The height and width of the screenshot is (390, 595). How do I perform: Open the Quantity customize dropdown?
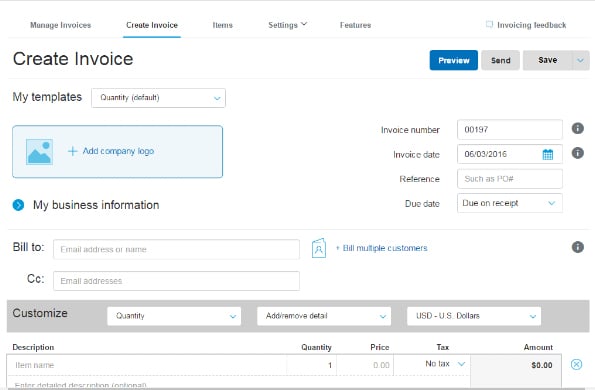pyautogui.click(x=174, y=316)
